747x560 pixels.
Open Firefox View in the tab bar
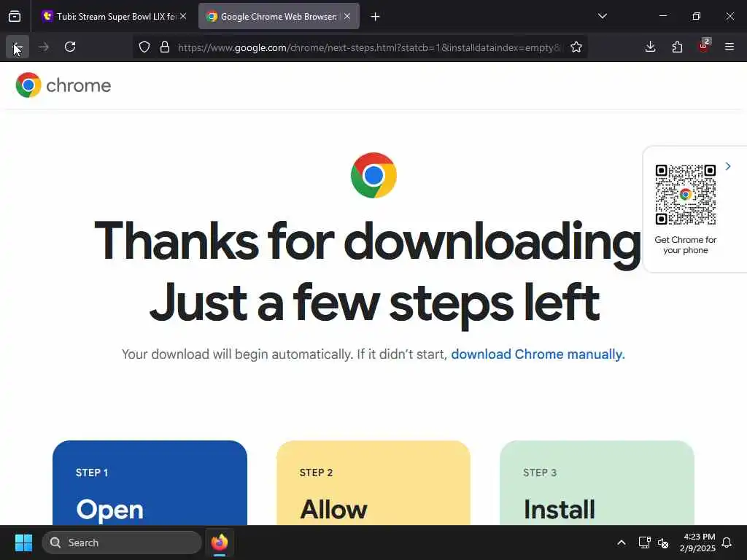pos(15,16)
